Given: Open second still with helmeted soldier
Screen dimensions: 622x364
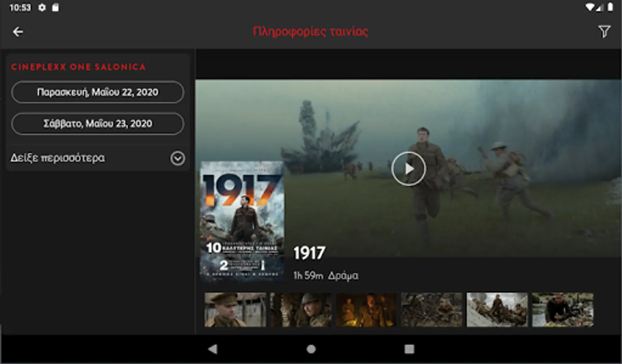Looking at the screenshot, I should coord(301,310).
